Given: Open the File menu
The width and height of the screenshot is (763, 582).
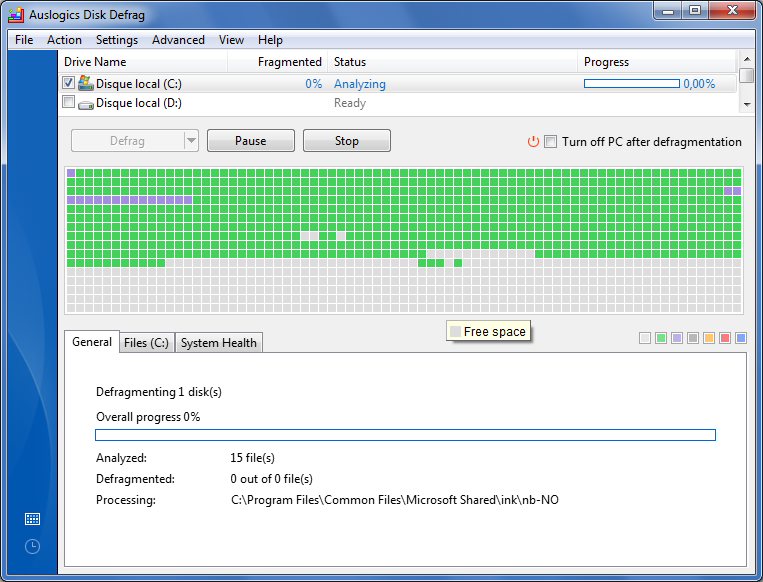Looking at the screenshot, I should pyautogui.click(x=24, y=40).
